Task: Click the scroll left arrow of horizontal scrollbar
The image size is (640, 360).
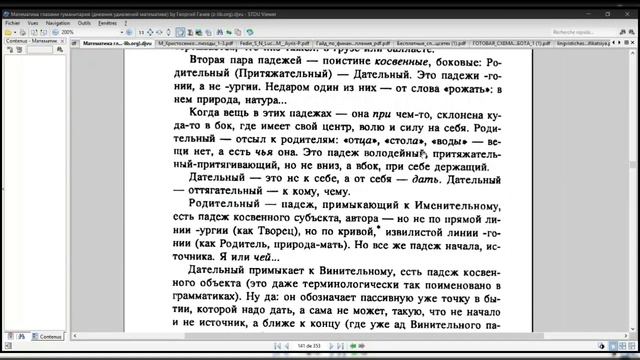Action: [x=75, y=336]
